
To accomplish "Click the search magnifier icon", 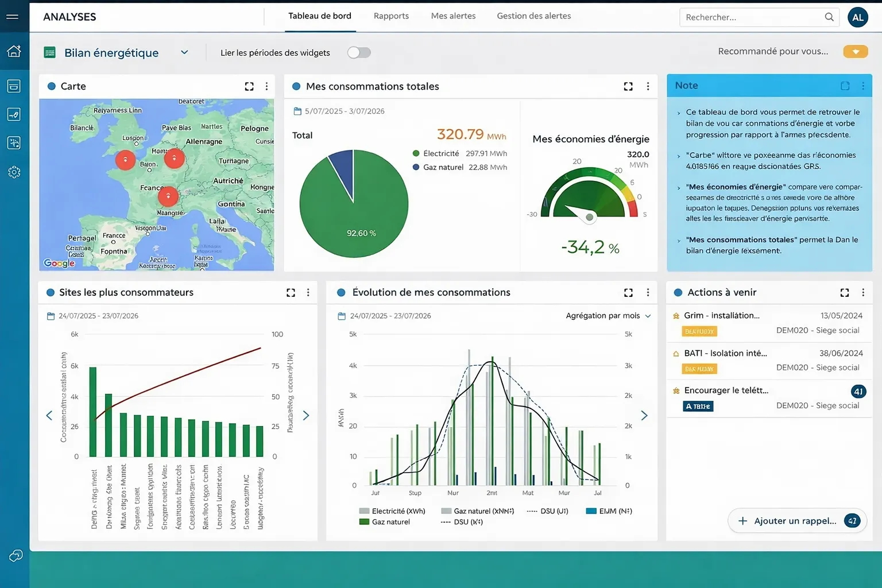I will 829,17.
